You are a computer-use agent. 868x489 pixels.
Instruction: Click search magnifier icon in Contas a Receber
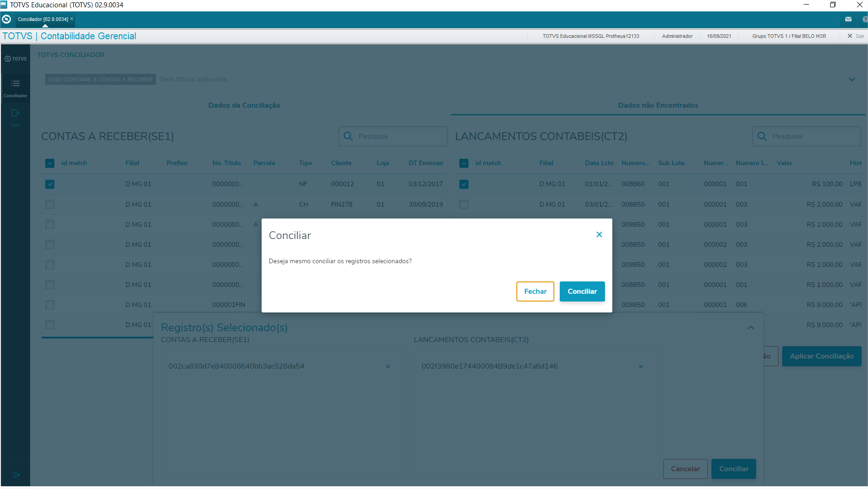coord(348,136)
